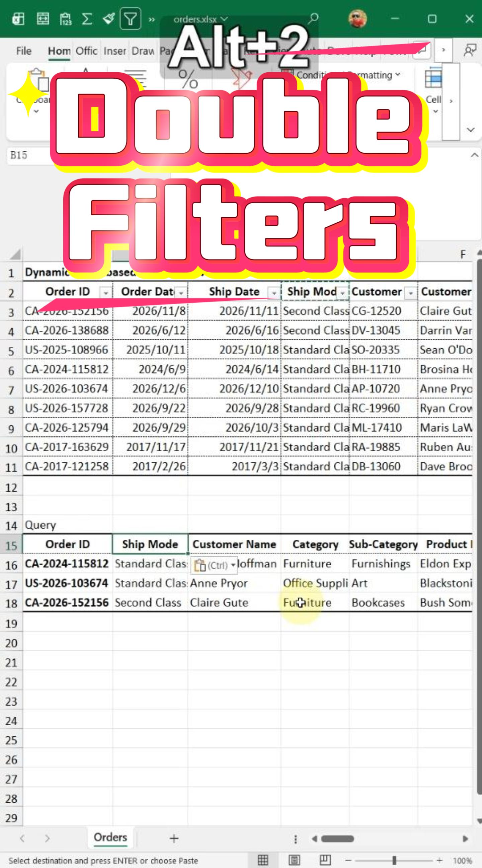
Task: Open the Draw tab
Action: click(143, 51)
